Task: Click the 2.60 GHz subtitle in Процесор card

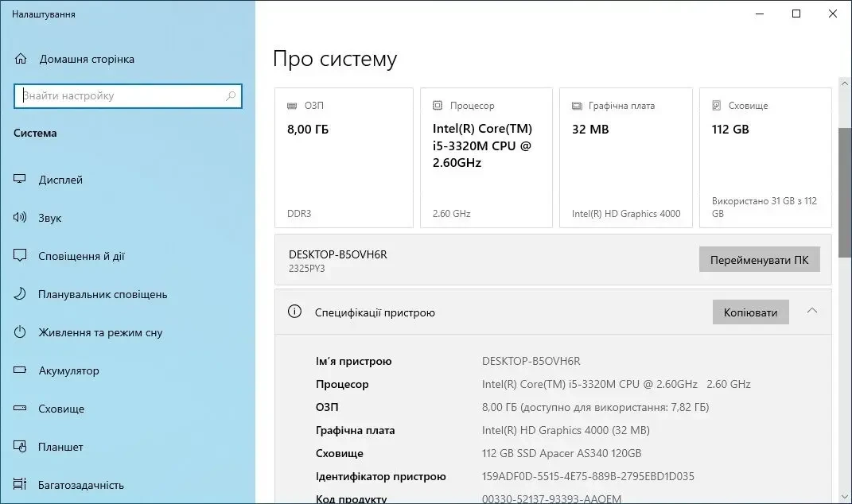Action: pyautogui.click(x=451, y=213)
